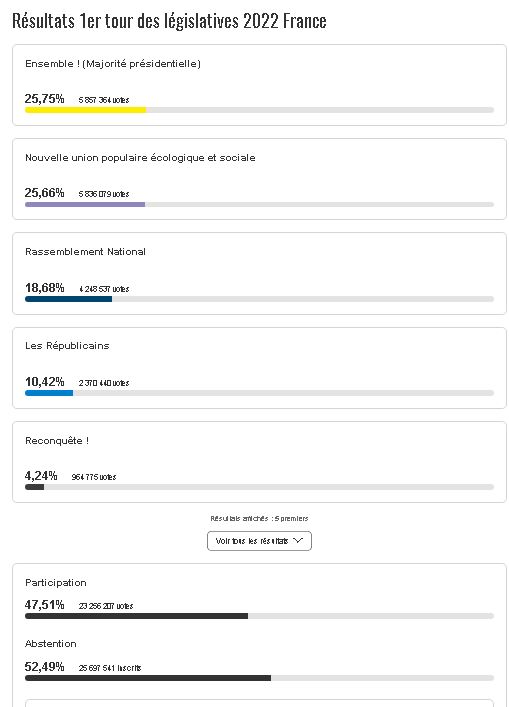Click the 25,75% Ensemble percentage
Viewport: 509px width, 707px height.
pyautogui.click(x=44, y=99)
